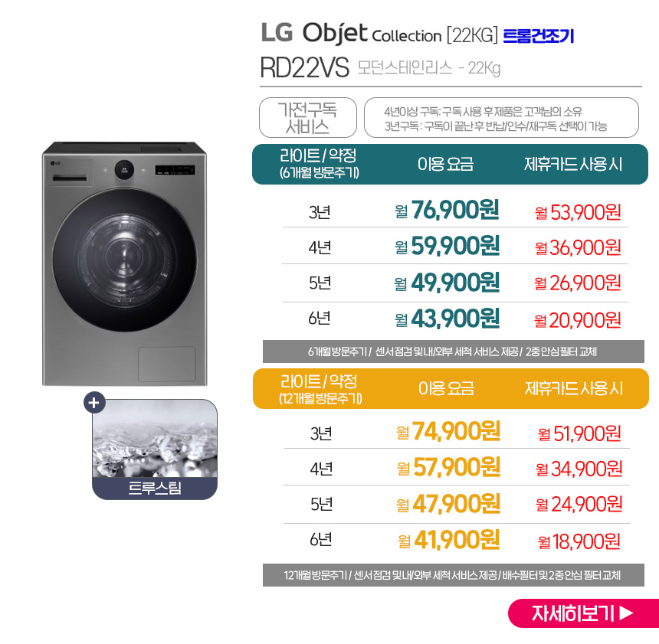Select the 3년 월 76,900원 plan row

click(456, 211)
